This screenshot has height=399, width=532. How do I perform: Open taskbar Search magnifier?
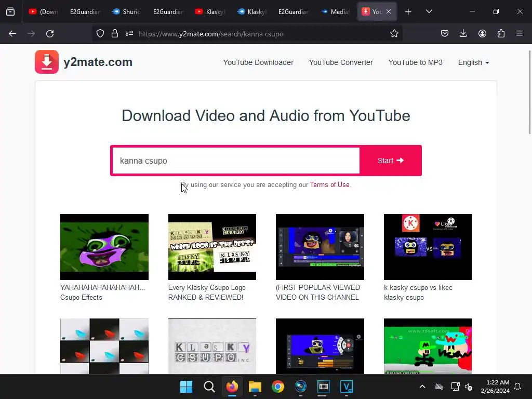pos(209,387)
